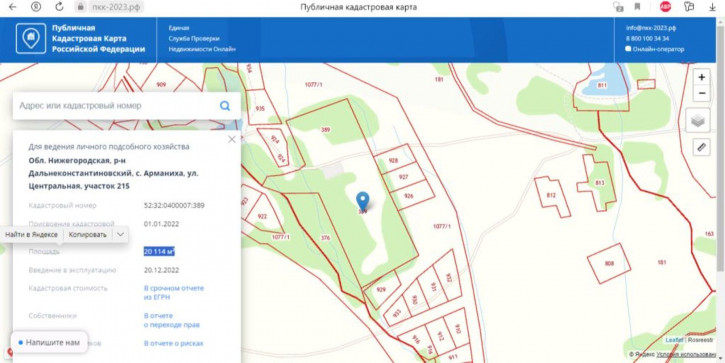Select date value 20.12.2022
This screenshot has height=363, width=725.
point(161,270)
